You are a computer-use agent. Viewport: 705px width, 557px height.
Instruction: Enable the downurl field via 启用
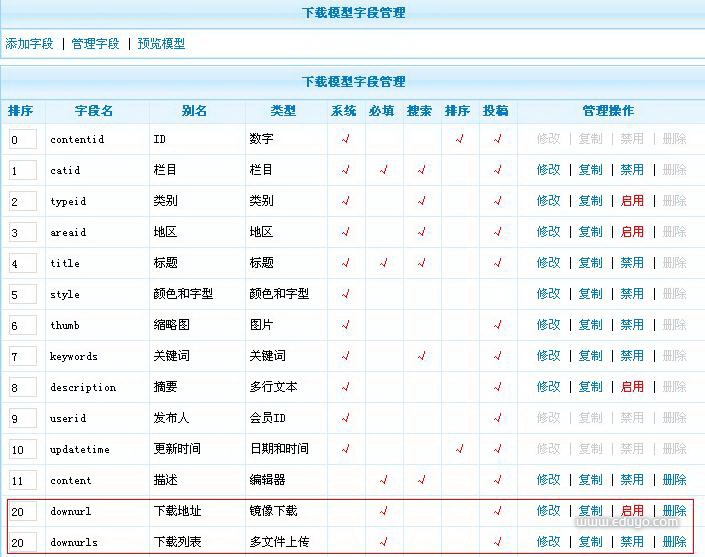[x=632, y=511]
